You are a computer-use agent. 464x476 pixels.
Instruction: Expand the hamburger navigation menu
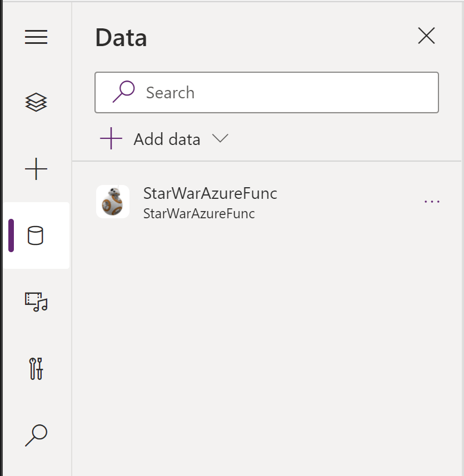[36, 37]
